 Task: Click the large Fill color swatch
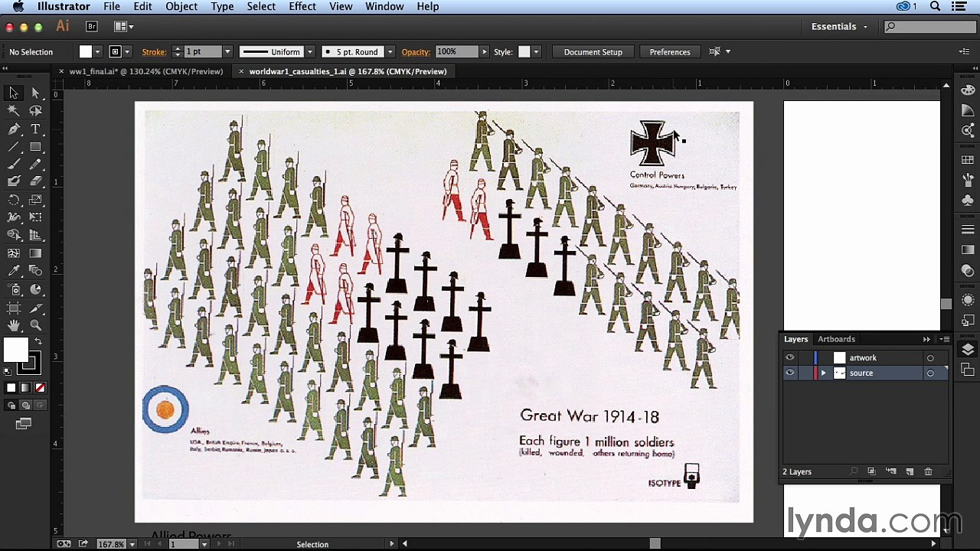pyautogui.click(x=15, y=350)
